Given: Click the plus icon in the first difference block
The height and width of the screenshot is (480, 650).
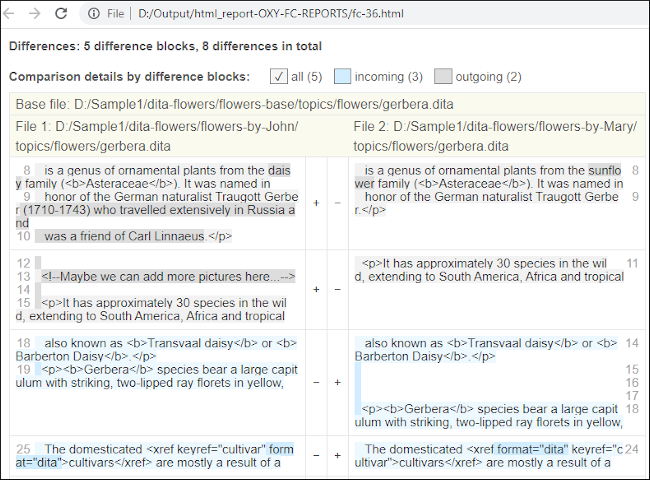Looking at the screenshot, I should 317,202.
